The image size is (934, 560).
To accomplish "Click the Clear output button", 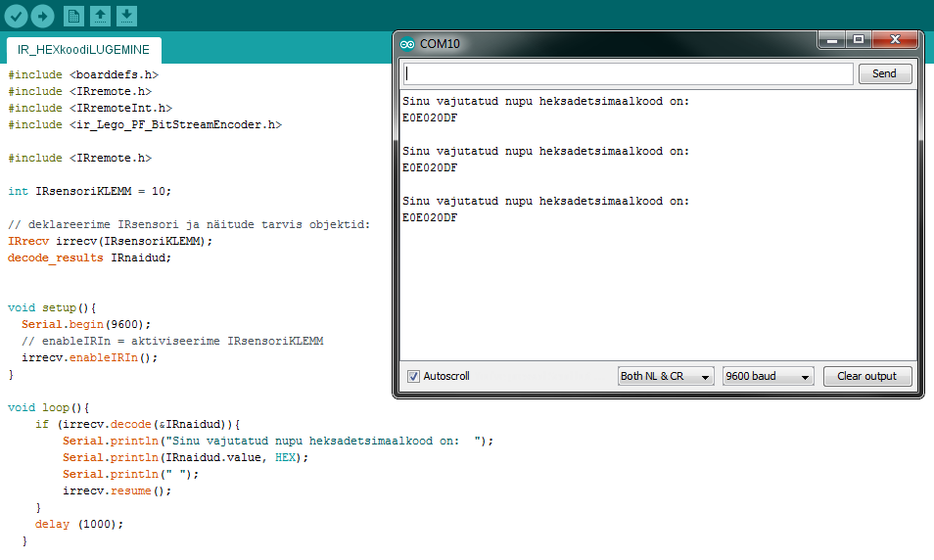I will (866, 376).
